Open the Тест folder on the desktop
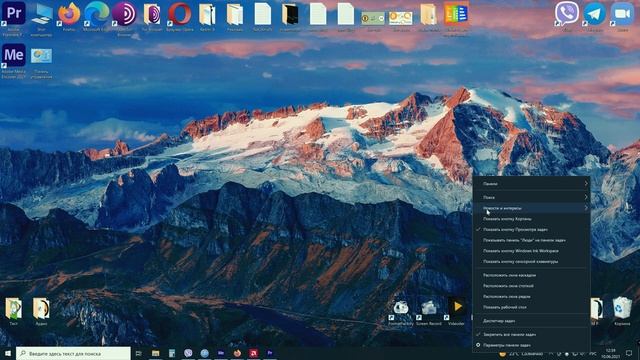640x360 pixels. (x=13, y=311)
